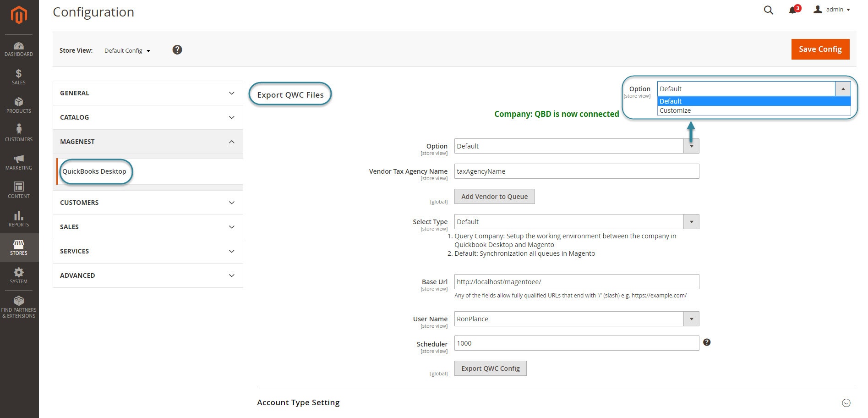This screenshot has height=418, width=868.
Task: Expand the Account Type Setting section
Action: pos(846,403)
